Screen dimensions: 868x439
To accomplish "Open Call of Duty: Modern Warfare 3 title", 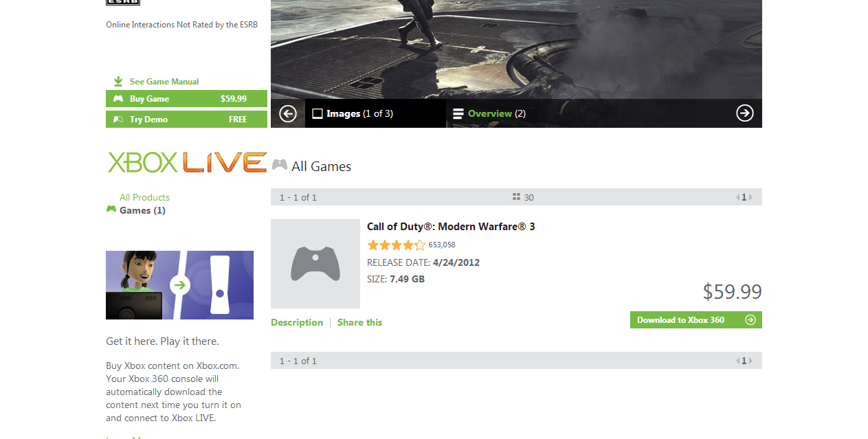I will pyautogui.click(x=451, y=226).
